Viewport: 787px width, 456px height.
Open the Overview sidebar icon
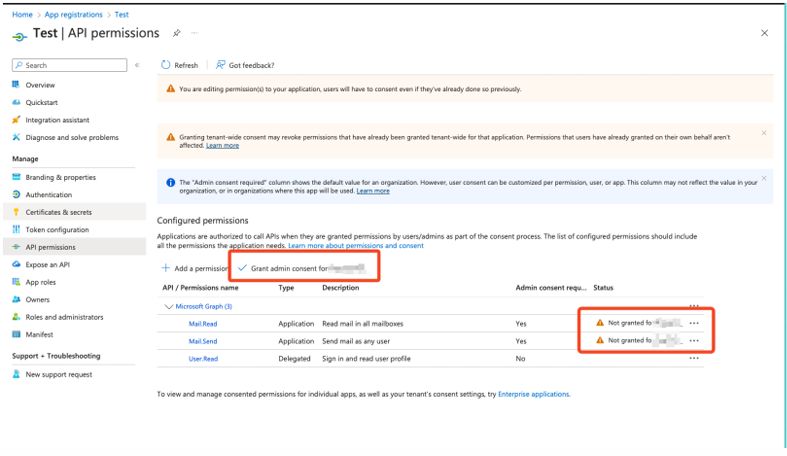(x=16, y=85)
